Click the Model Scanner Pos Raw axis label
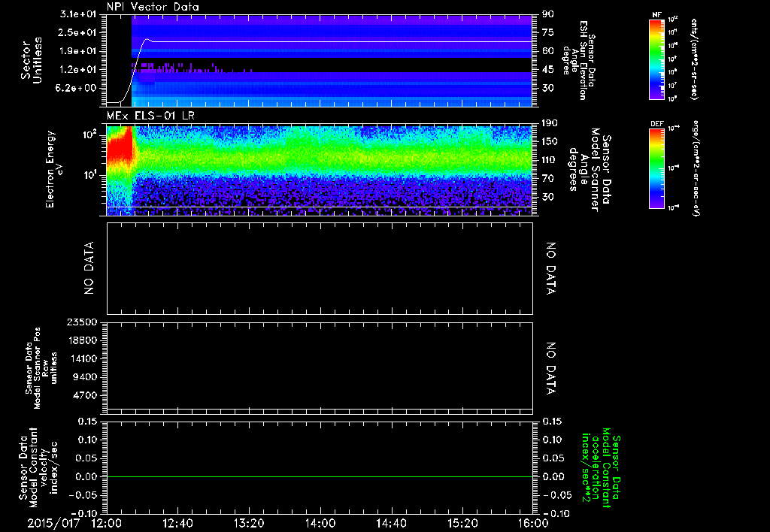The image size is (770, 532). (x=41, y=368)
